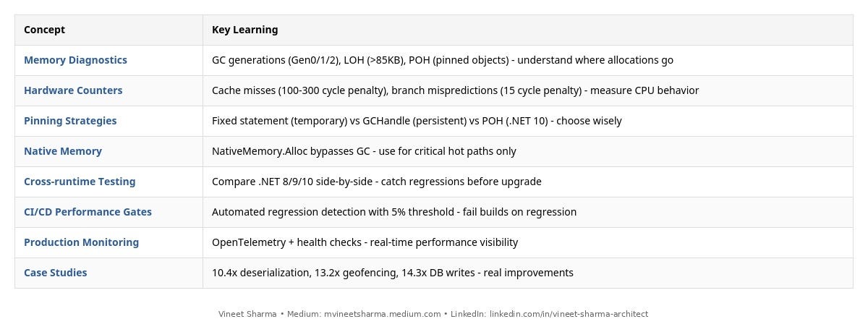This screenshot has height=332, width=868.
Task: Click the OpenTelemetry health checks text
Action: click(x=365, y=242)
